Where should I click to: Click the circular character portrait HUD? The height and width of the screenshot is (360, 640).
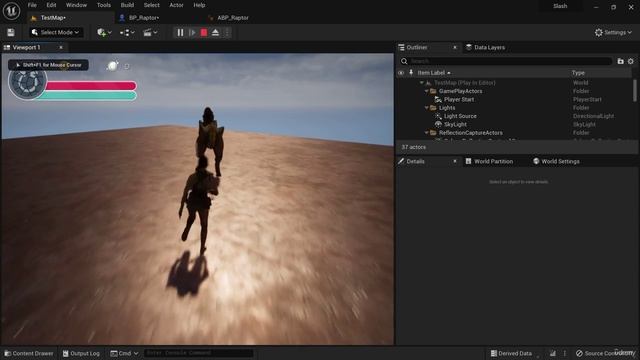pyautogui.click(x=27, y=82)
